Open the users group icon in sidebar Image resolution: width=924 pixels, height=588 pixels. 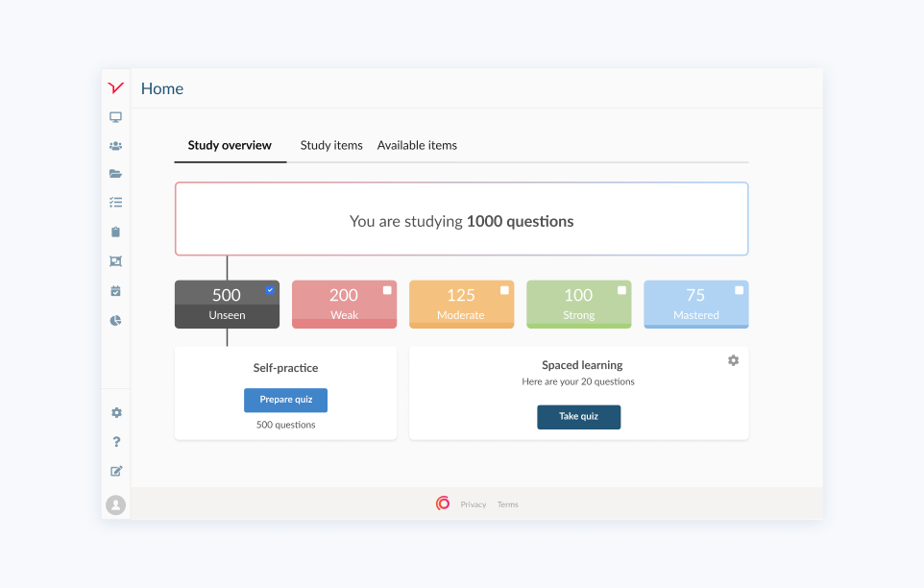[115, 146]
